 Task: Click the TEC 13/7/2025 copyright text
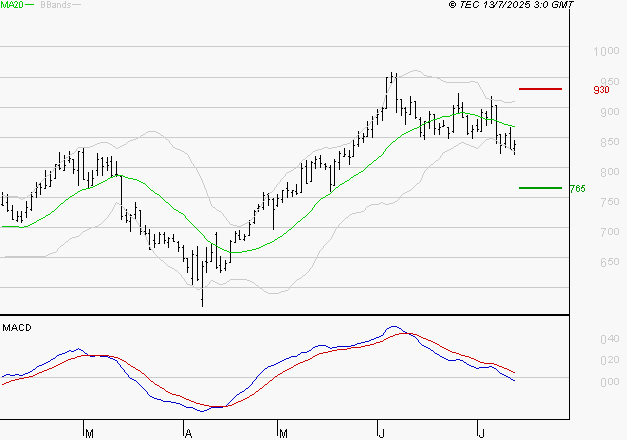pyautogui.click(x=511, y=5)
